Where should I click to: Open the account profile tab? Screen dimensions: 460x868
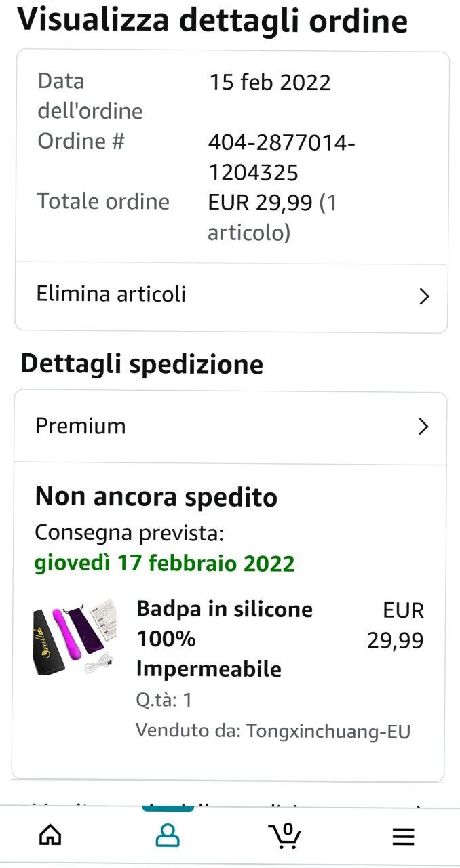168,835
